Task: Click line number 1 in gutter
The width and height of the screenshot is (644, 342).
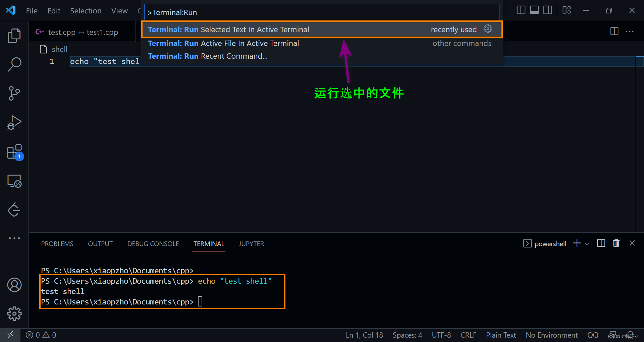Action: (52, 61)
